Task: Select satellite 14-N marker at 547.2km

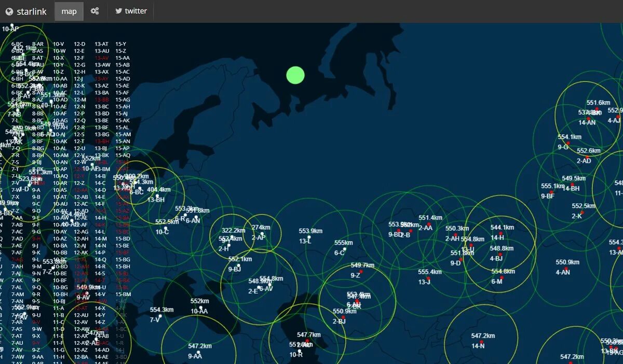Action: (482, 342)
